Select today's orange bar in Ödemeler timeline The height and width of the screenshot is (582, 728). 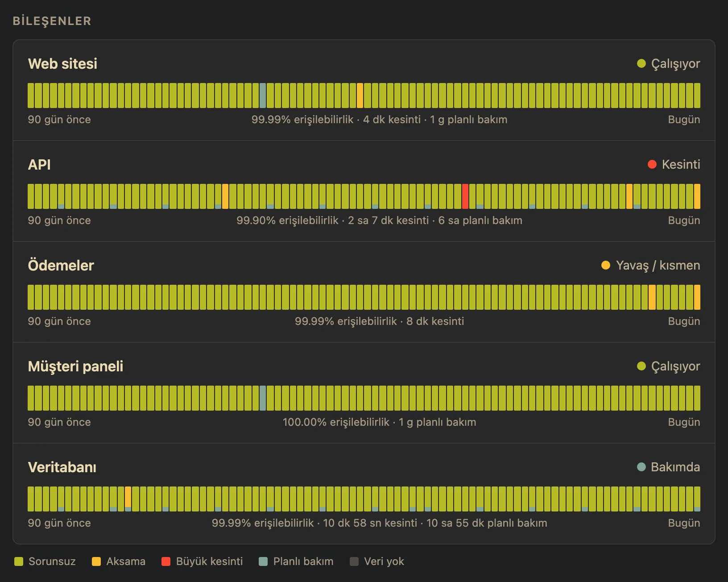tap(697, 297)
